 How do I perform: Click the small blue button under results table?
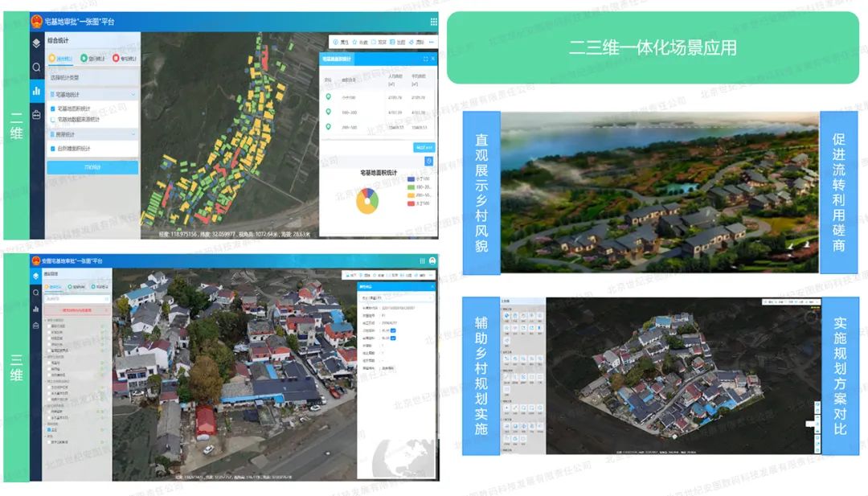pos(424,148)
